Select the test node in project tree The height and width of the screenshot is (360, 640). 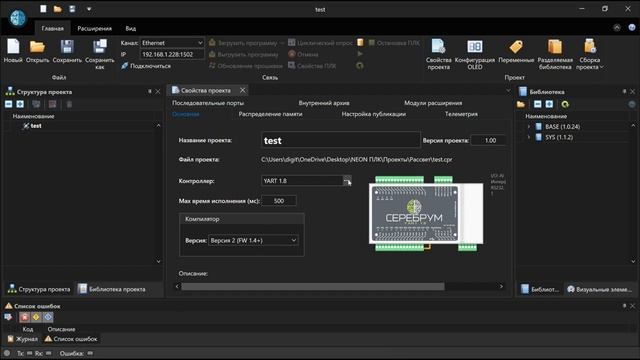pyautogui.click(x=36, y=126)
